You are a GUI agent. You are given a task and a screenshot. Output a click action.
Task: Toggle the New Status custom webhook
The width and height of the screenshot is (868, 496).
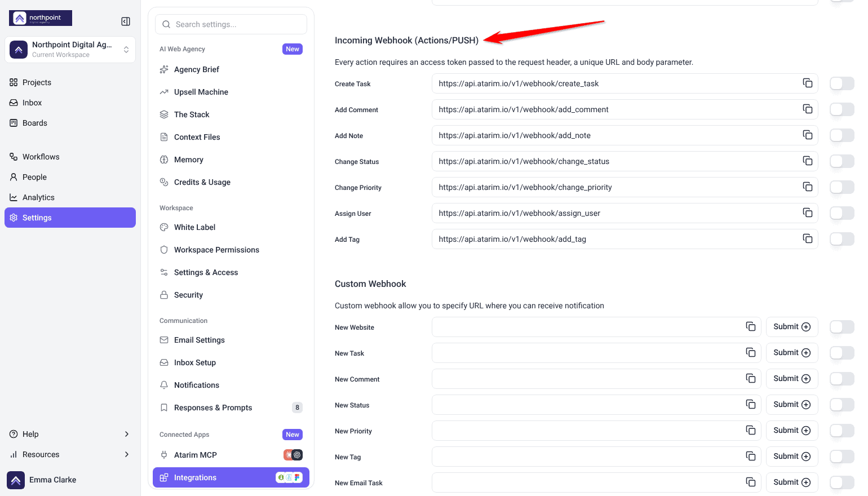click(842, 405)
